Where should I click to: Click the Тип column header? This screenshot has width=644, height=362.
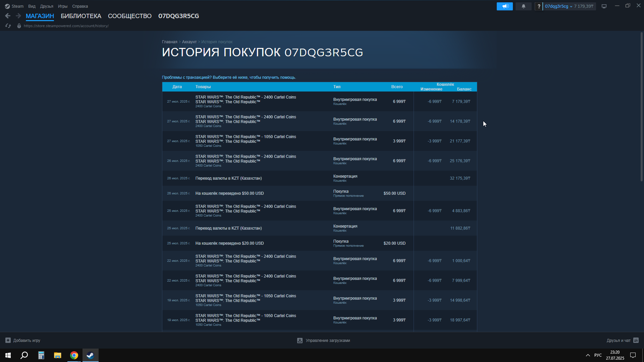[337, 87]
